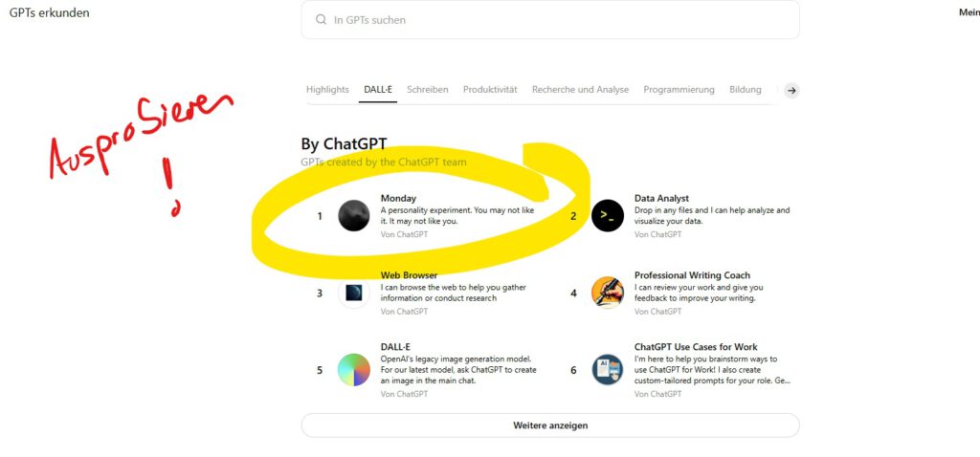This screenshot has height=457, width=980.
Task: Click the Weitere anzeigen button
Action: tap(550, 425)
